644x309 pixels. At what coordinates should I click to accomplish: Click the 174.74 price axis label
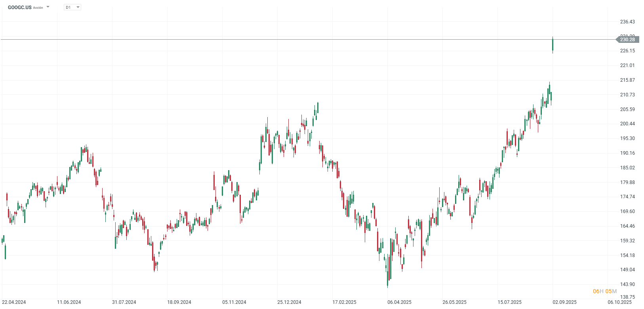627,197
